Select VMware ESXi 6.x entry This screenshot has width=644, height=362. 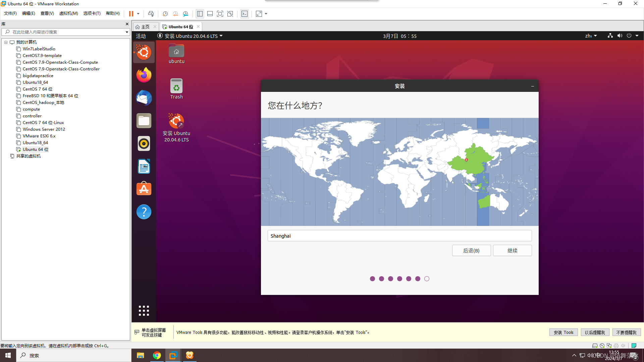39,136
